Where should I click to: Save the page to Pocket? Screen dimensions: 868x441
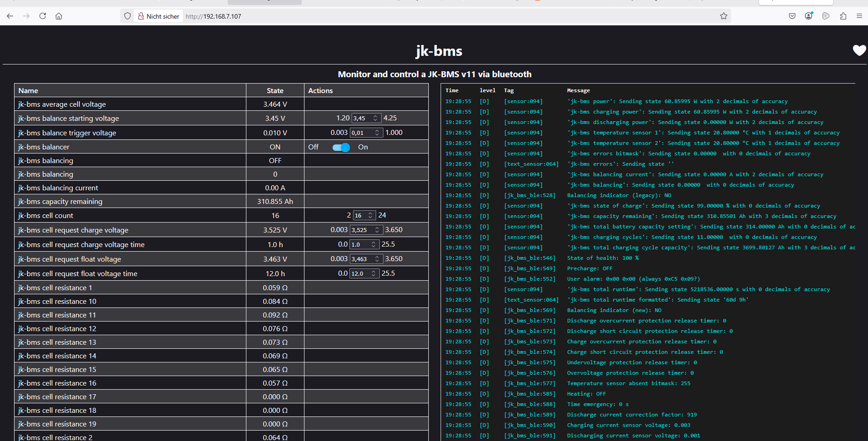click(792, 16)
